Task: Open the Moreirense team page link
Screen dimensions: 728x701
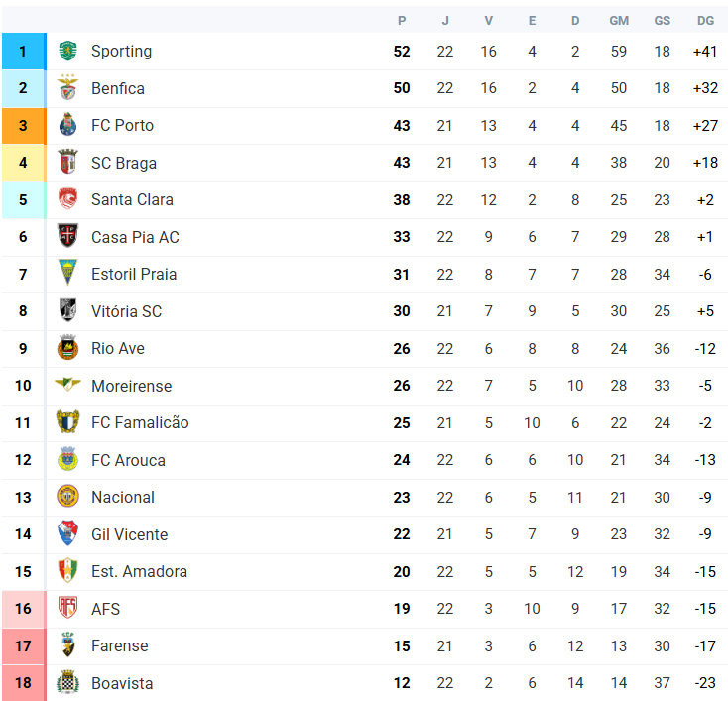Action: pyautogui.click(x=131, y=386)
